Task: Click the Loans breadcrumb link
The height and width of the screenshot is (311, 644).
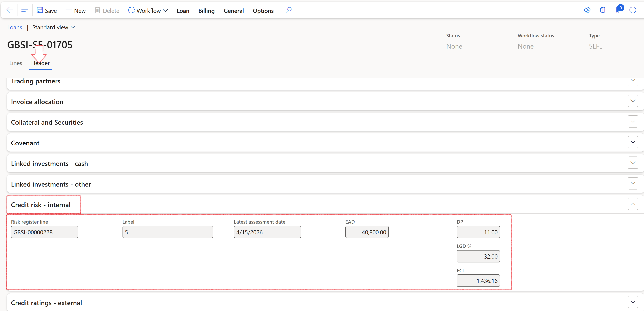Action: click(14, 27)
